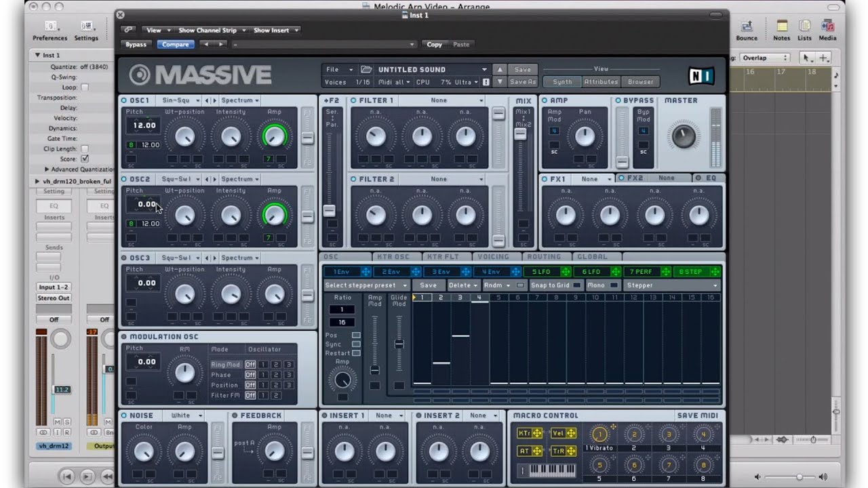
Task: Click the Native Instruments NI logo
Action: pyautogui.click(x=702, y=75)
